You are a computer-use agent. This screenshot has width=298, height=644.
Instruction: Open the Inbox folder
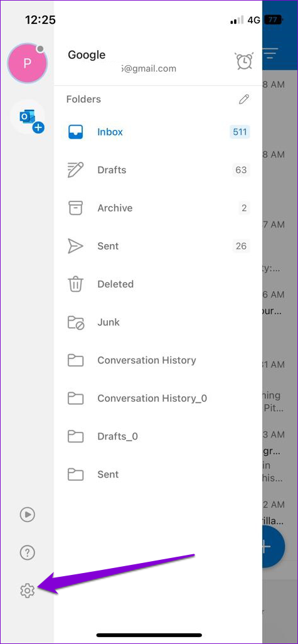[x=158, y=132]
